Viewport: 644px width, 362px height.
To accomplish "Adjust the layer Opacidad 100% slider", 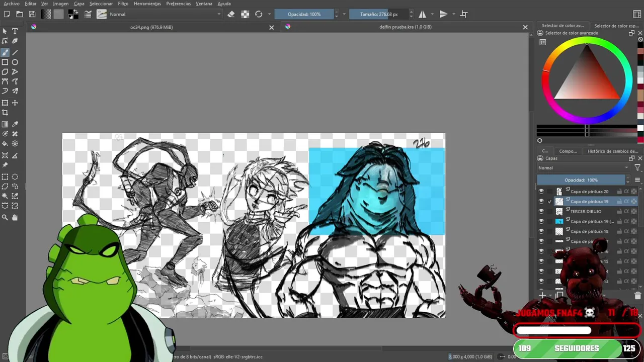I will (581, 180).
